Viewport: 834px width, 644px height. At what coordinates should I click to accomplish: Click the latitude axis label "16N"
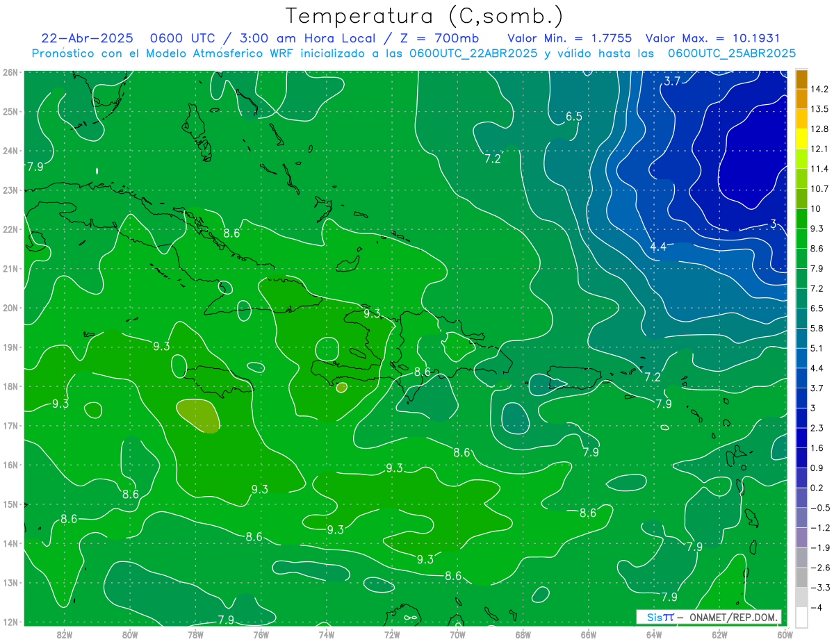pos(10,465)
